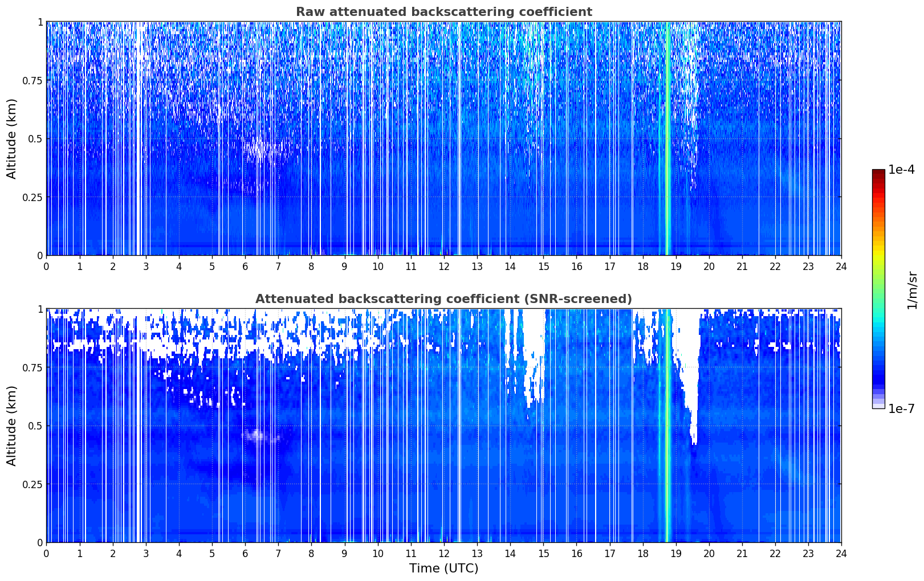Click the "Raw attenuated backscattering coefficient" title
The image size is (924, 581).
coord(443,12)
